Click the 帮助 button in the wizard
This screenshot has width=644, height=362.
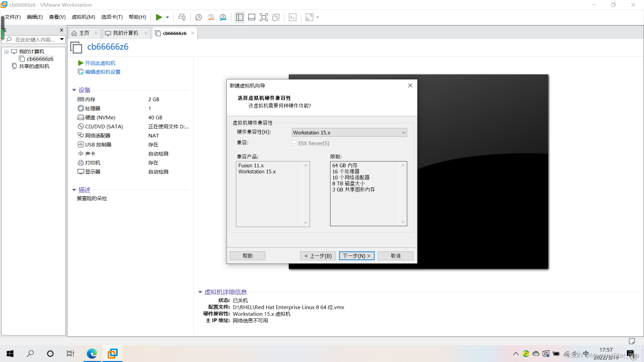click(248, 256)
